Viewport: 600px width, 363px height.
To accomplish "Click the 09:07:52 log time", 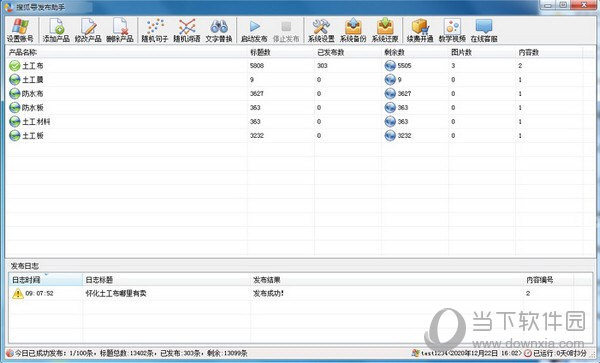I will [x=39, y=293].
